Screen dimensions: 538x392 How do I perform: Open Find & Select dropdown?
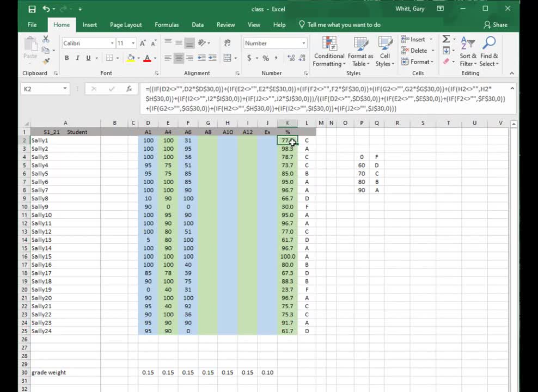click(489, 52)
